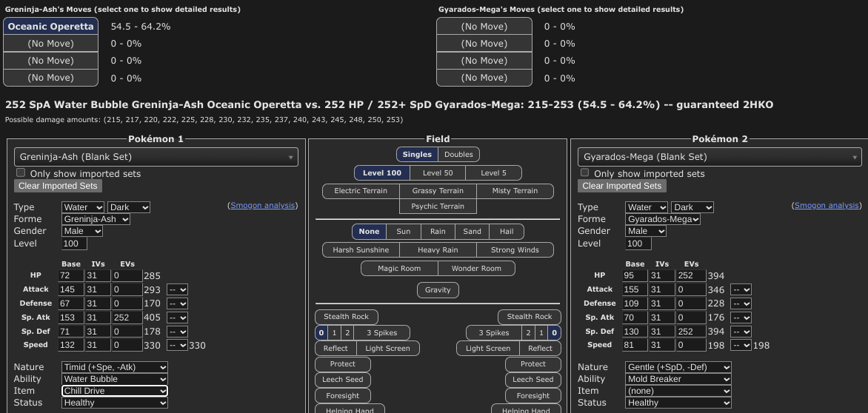This screenshot has height=413, width=868.
Task: Open Gyarados-Mega (Blank Set) selector
Action: [720, 157]
